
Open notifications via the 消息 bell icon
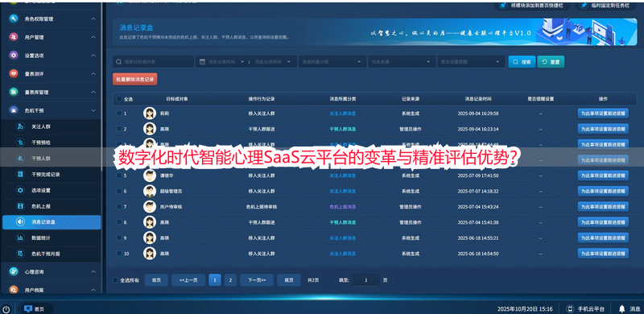[x=621, y=308]
